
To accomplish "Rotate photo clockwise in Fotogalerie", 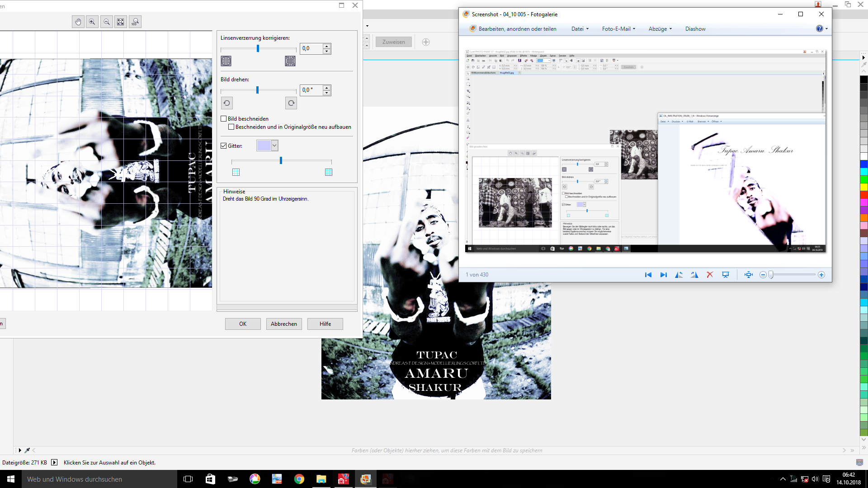I will tap(694, 275).
